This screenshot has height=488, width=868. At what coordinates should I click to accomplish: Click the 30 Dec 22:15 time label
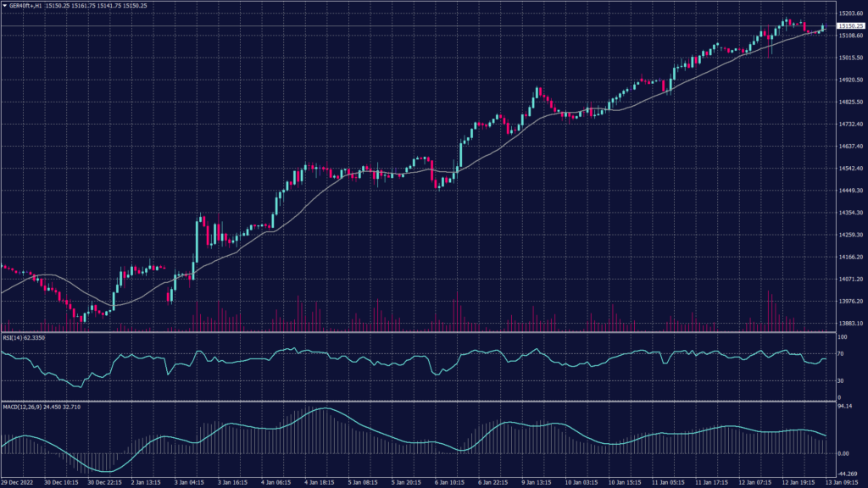pyautogui.click(x=101, y=482)
